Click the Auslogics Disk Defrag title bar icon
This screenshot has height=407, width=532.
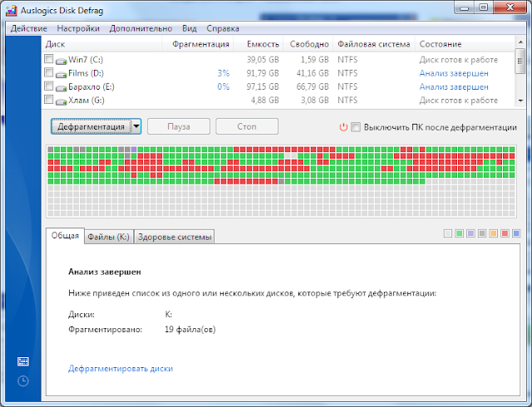point(11,11)
